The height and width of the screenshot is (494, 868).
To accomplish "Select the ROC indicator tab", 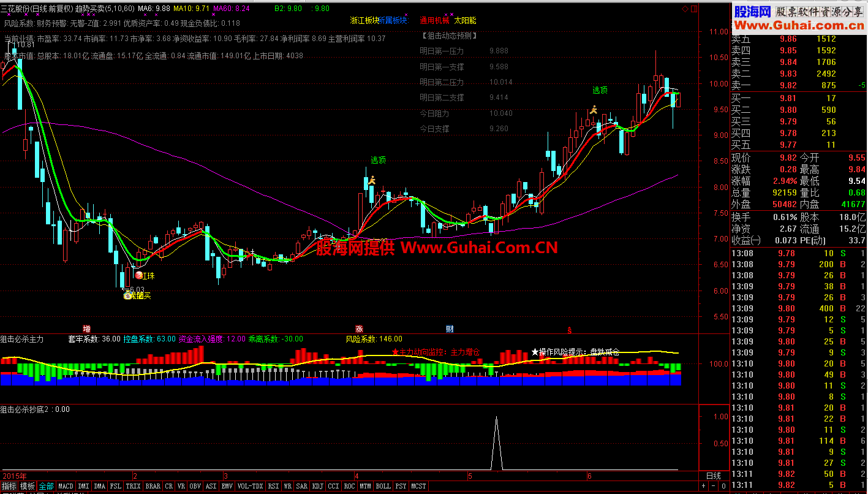I will (x=349, y=486).
